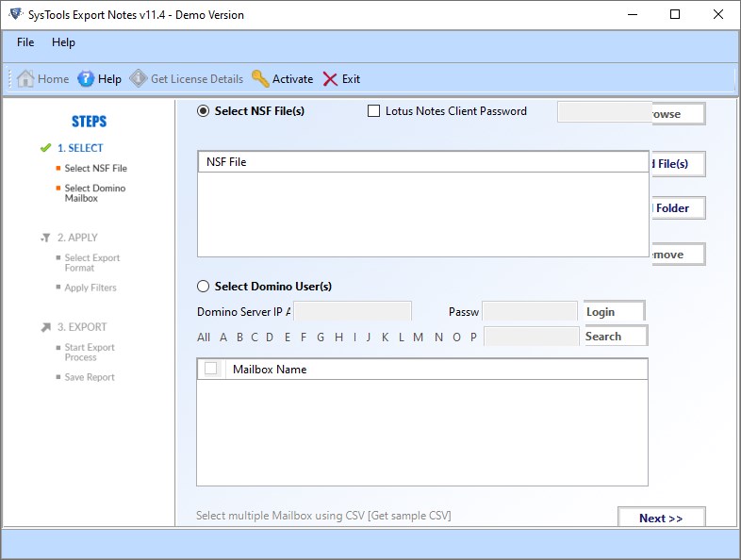Screen dimensions: 741x560
Task: Filter mailboxes by letter E
Action: coord(288,337)
